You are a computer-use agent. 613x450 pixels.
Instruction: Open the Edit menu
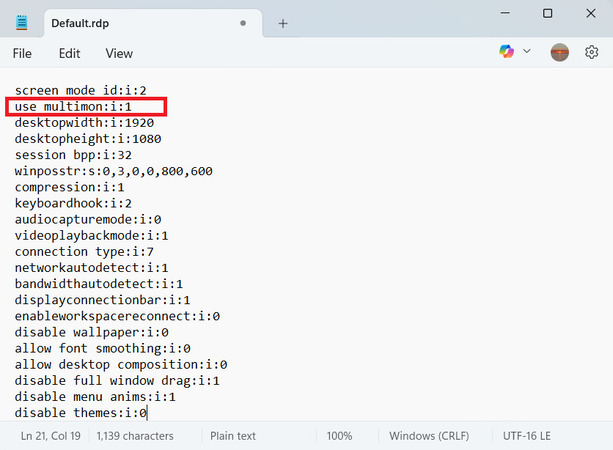pyautogui.click(x=69, y=54)
